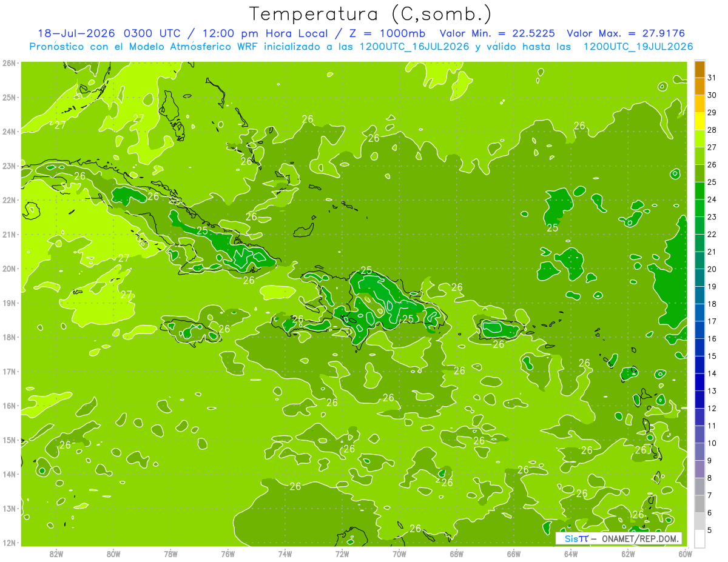Click the 24N latitude axis label
728x562 pixels.
pos(9,132)
